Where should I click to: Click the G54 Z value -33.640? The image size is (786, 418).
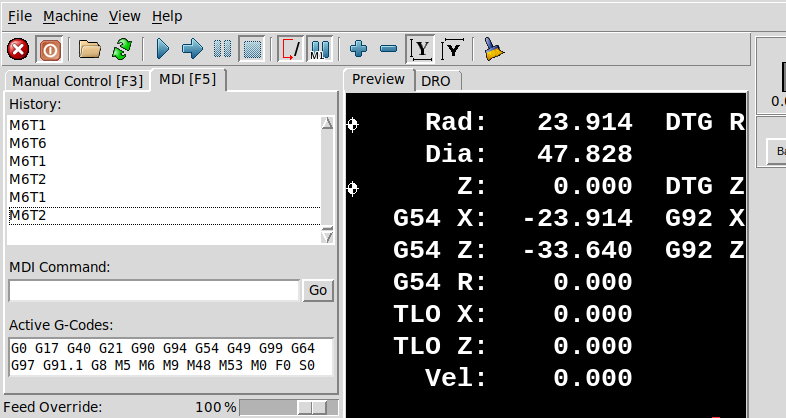pos(577,251)
